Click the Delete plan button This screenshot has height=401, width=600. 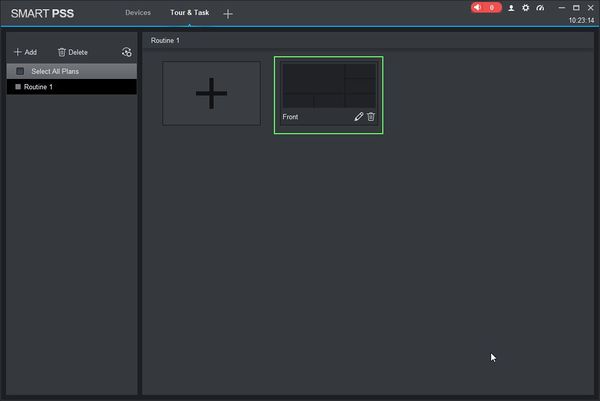pyautogui.click(x=73, y=52)
